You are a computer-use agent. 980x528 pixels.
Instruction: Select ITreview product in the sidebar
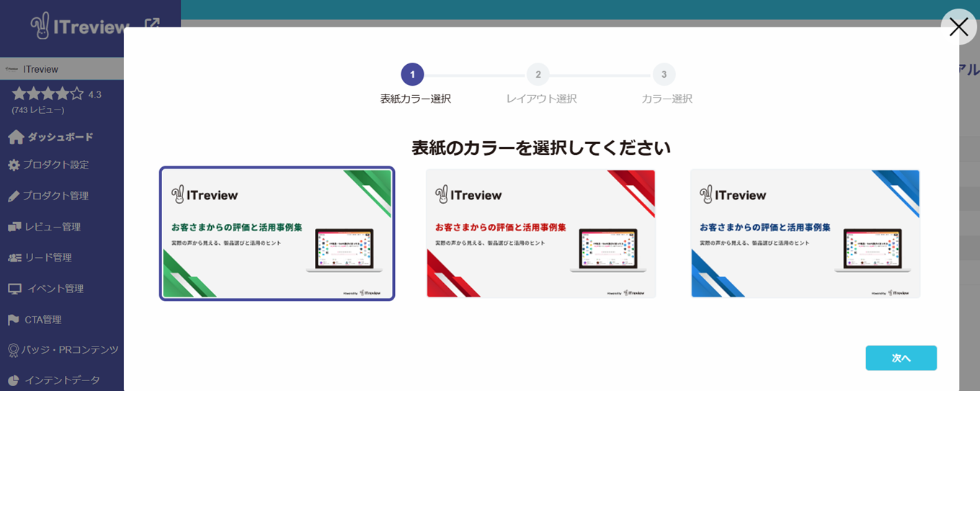(40, 69)
